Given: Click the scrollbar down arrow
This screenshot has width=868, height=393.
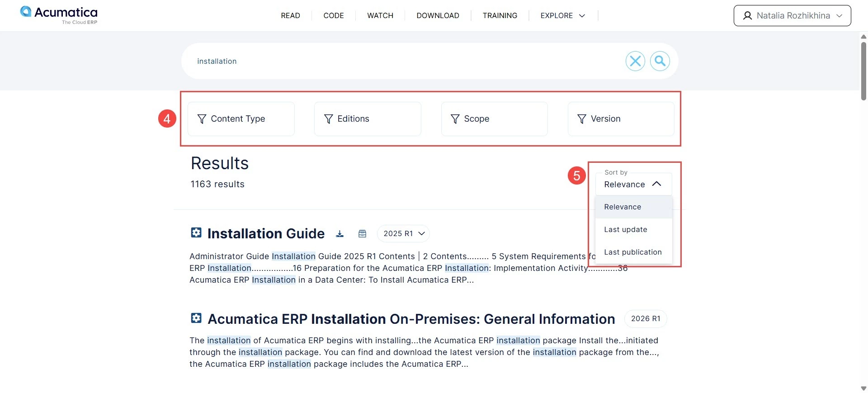Looking at the screenshot, I should click(x=863, y=388).
